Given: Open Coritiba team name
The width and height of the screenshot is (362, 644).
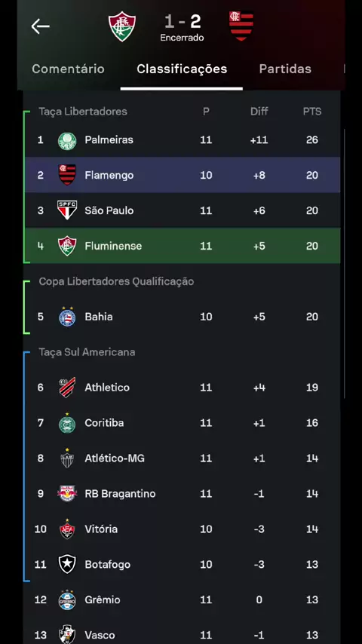Looking at the screenshot, I should [x=104, y=422].
